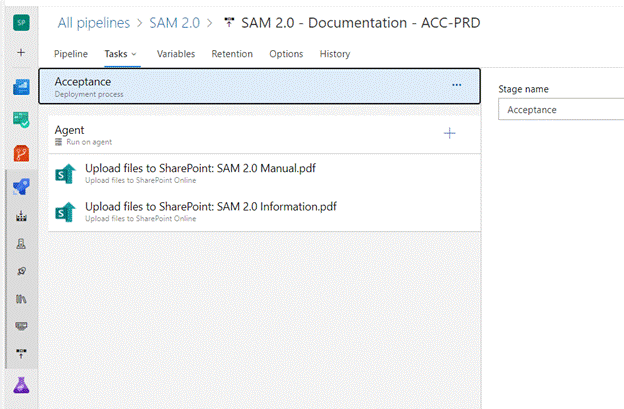
Task: Click into the Stage name input field
Action: coord(561,109)
